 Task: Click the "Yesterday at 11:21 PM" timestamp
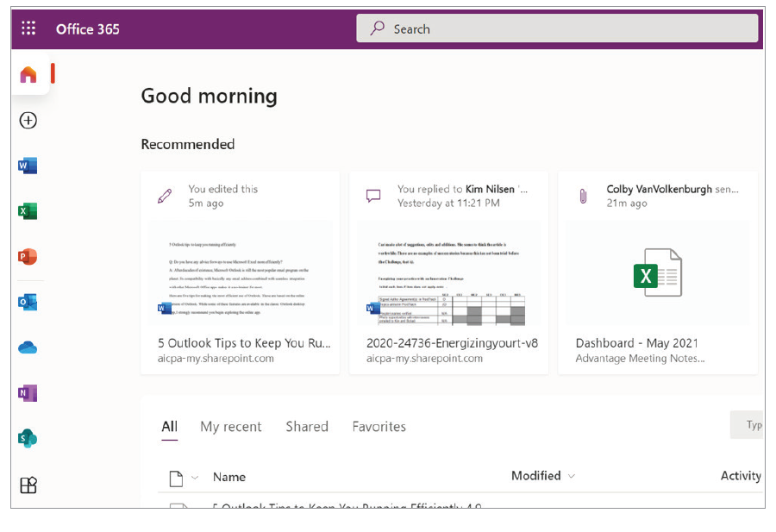point(448,203)
